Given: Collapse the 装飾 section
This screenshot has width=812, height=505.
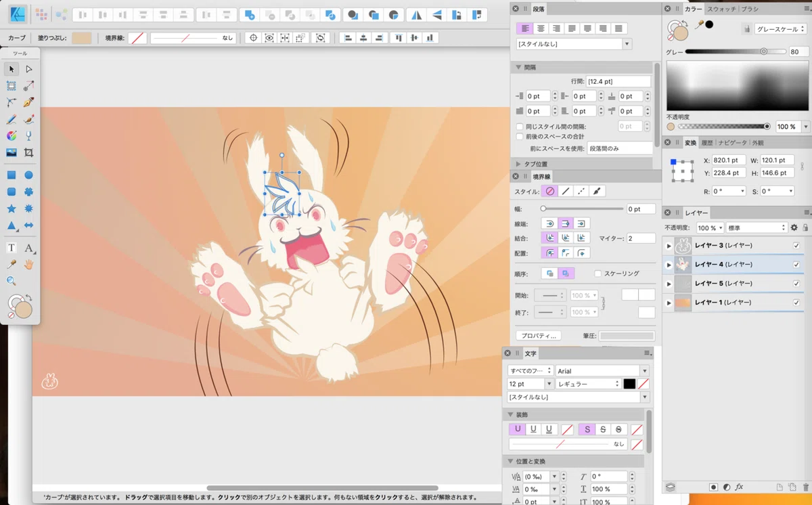Looking at the screenshot, I should (510, 414).
